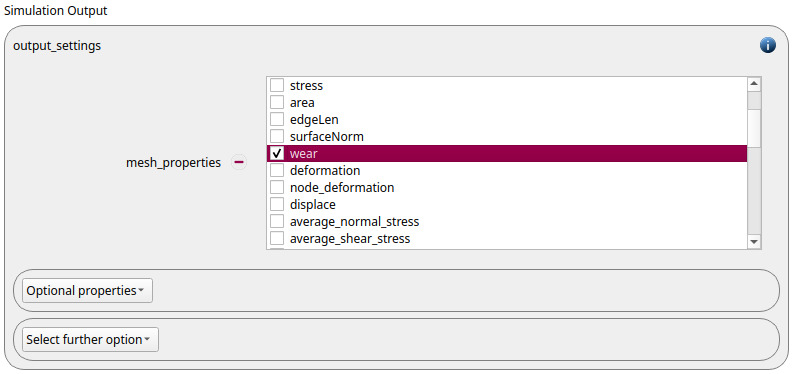Enable the stress checkbox

coord(277,85)
